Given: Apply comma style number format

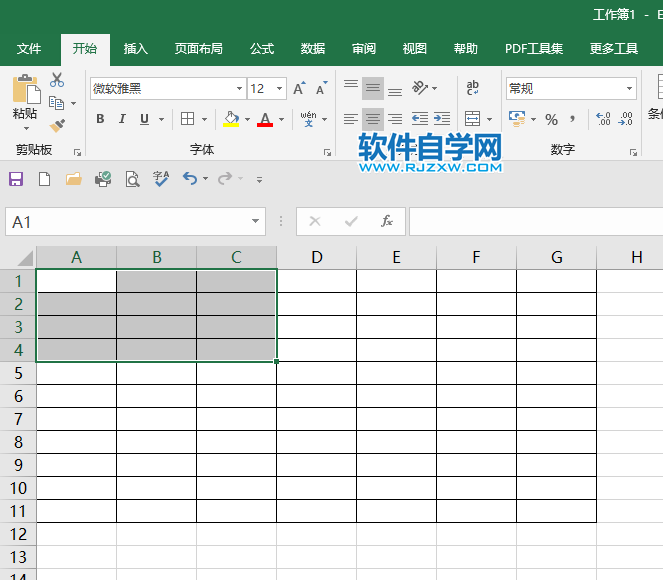Looking at the screenshot, I should click(x=572, y=120).
